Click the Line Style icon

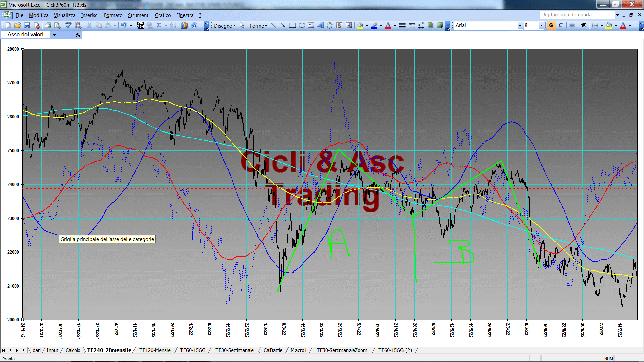click(402, 25)
